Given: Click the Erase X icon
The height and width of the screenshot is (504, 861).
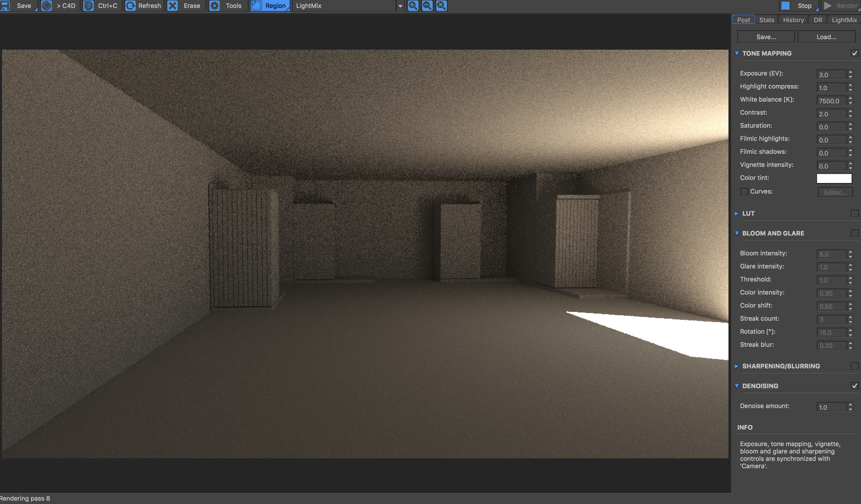Looking at the screenshot, I should point(173,5).
